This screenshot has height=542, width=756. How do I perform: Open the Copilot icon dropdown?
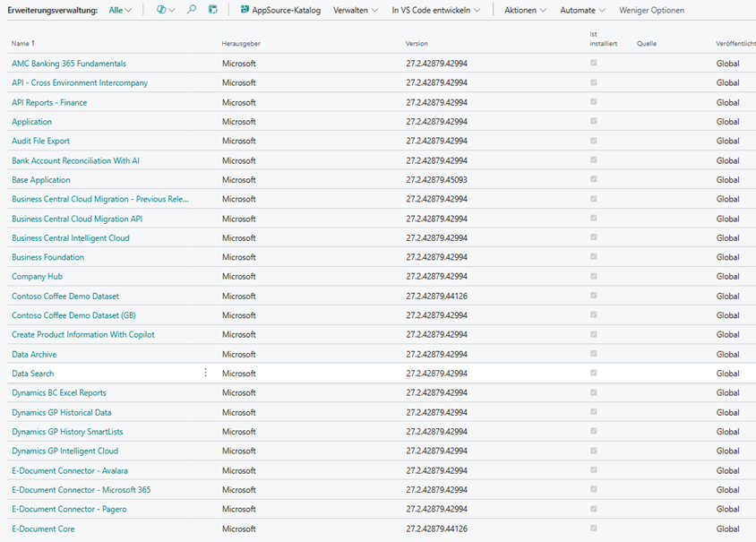[x=166, y=10]
